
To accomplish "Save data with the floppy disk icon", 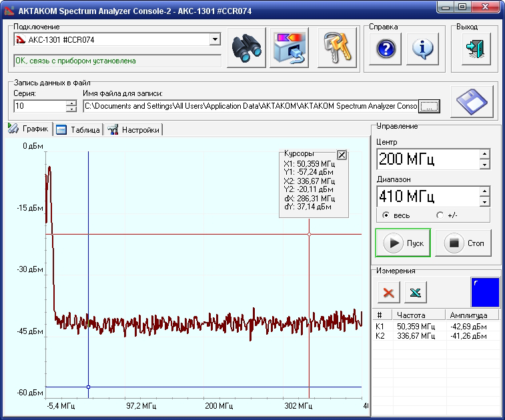I will pos(472,102).
